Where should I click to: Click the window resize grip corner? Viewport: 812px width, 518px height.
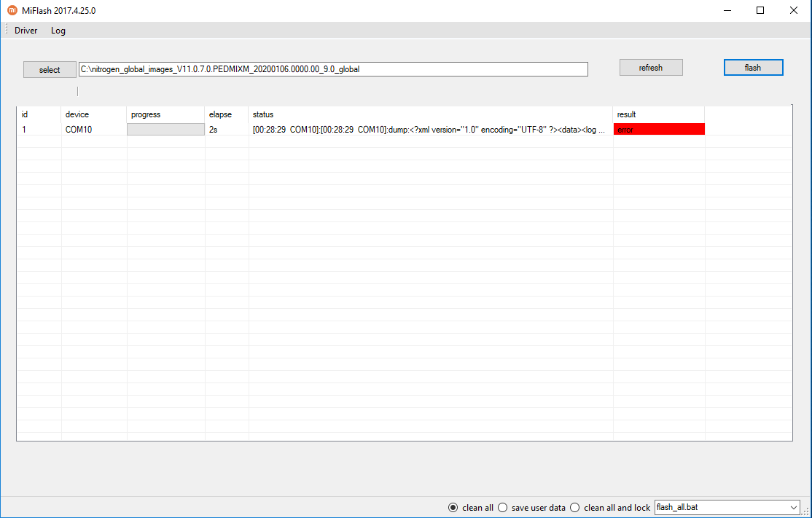[x=805, y=511]
